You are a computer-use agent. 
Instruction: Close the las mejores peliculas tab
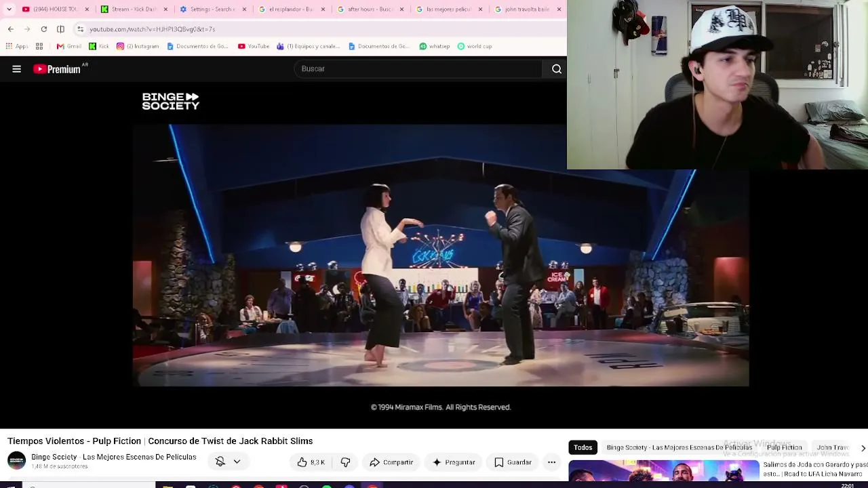click(480, 9)
